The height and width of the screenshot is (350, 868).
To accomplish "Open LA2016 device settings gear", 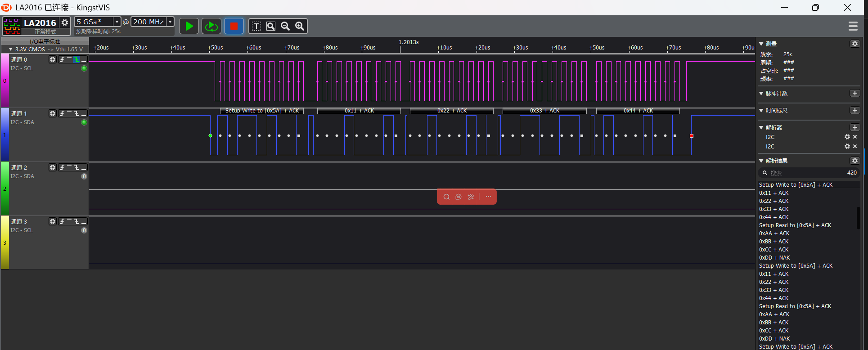I will coord(65,22).
